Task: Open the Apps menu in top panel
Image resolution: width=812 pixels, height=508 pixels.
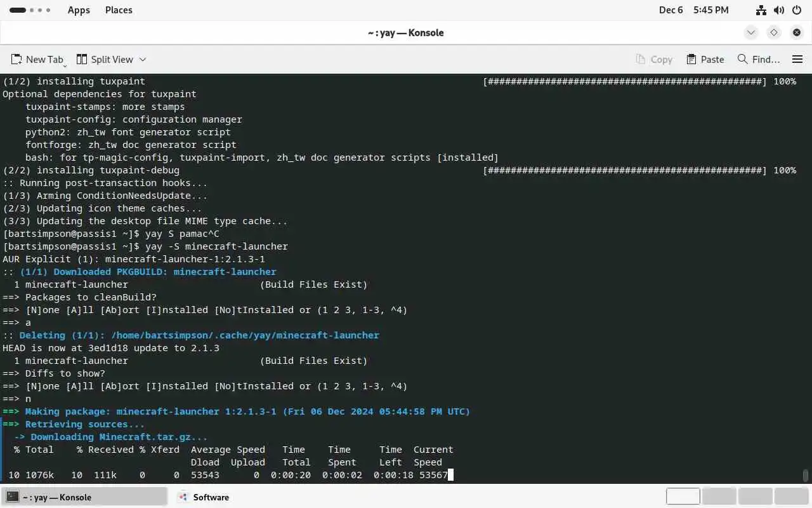Action: pos(79,10)
